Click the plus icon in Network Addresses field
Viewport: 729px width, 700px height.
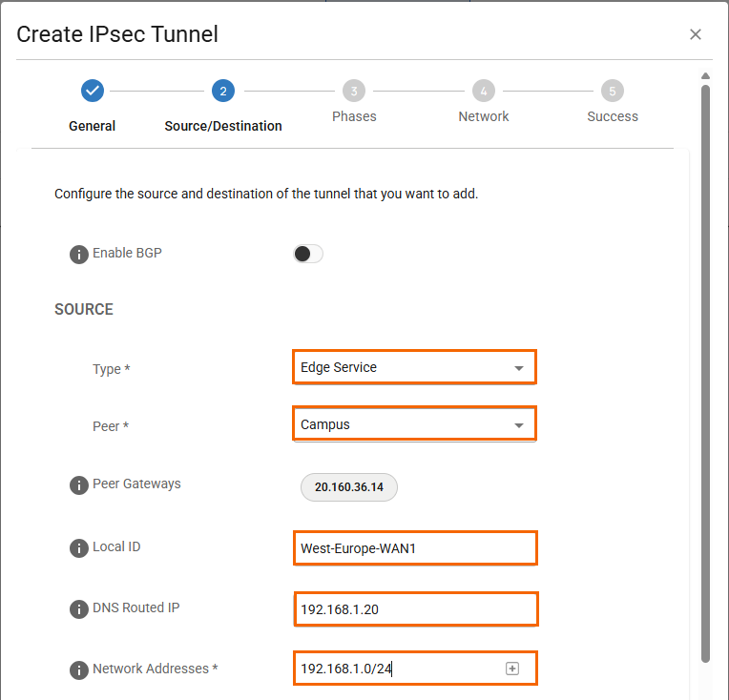(x=512, y=669)
